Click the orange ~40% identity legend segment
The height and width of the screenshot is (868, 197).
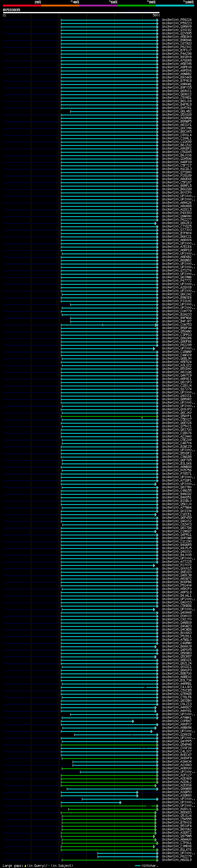tap(60, 6)
